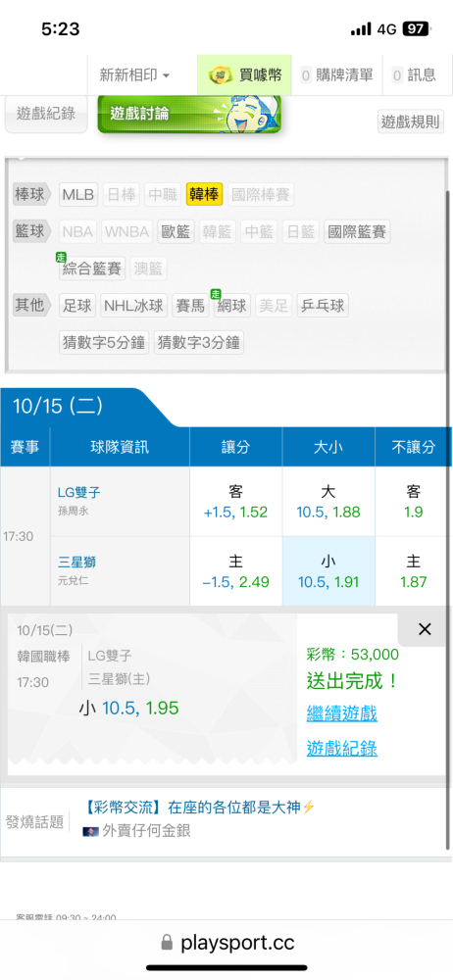Open 外賣仔何金銀 author avatar
The height and width of the screenshot is (980, 453).
click(x=91, y=831)
